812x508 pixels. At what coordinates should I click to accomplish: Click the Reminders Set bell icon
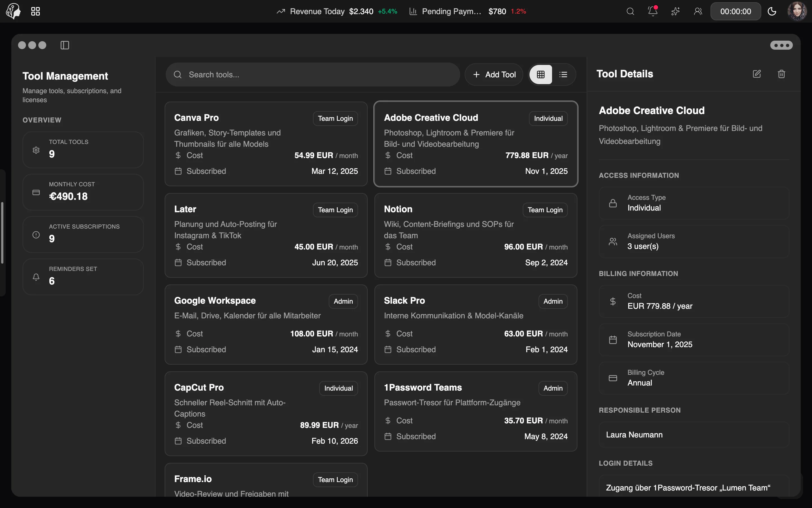pos(36,277)
